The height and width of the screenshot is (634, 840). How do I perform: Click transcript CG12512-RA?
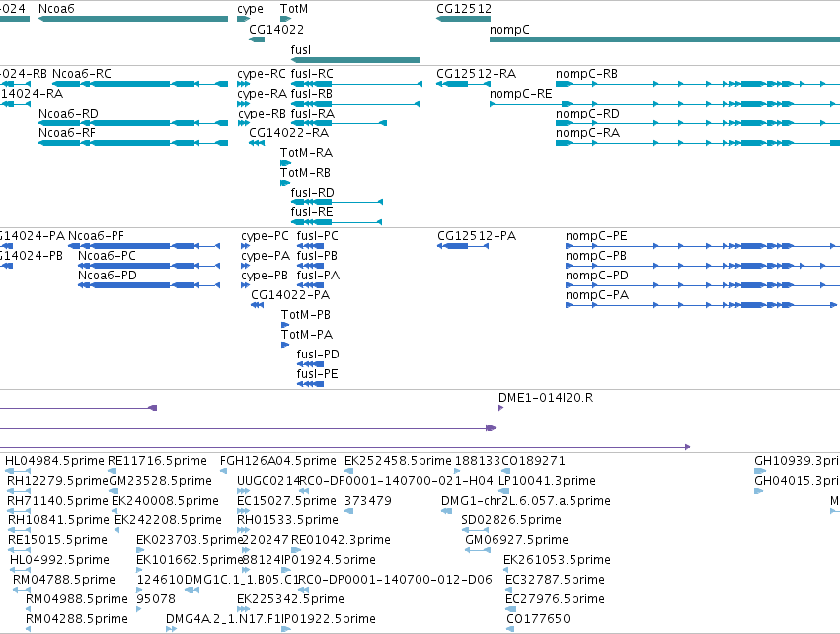pos(476,73)
